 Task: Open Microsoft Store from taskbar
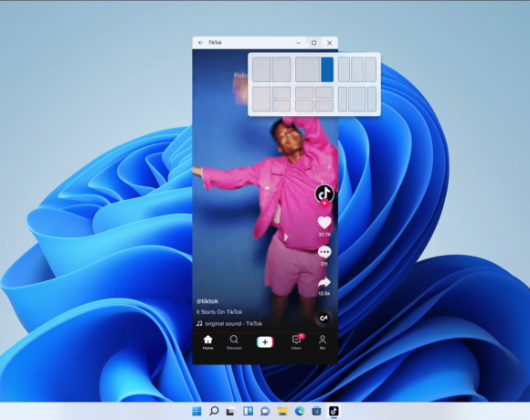coord(317,411)
